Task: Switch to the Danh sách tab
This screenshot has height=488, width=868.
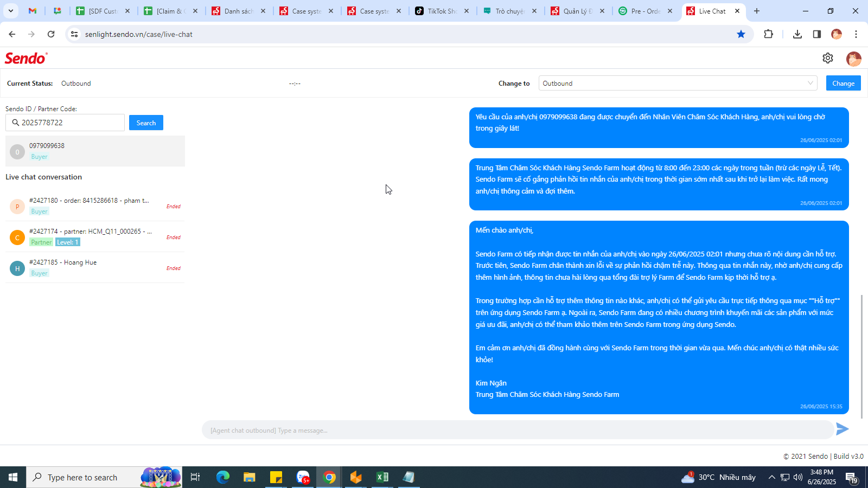Action: click(238, 11)
